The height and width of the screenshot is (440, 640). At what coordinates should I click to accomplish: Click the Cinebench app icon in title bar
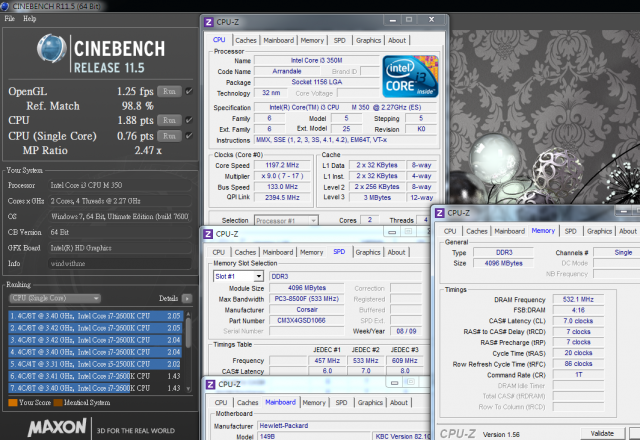point(5,6)
